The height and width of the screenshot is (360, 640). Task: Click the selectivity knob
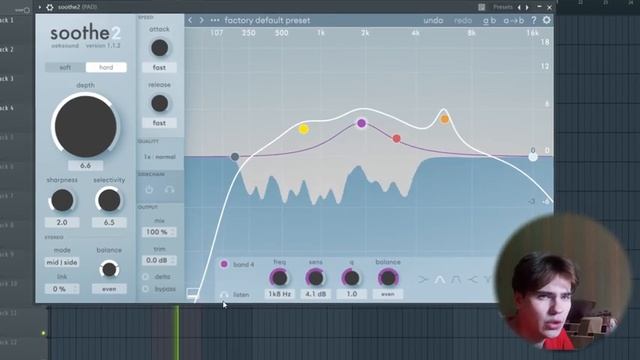109,200
